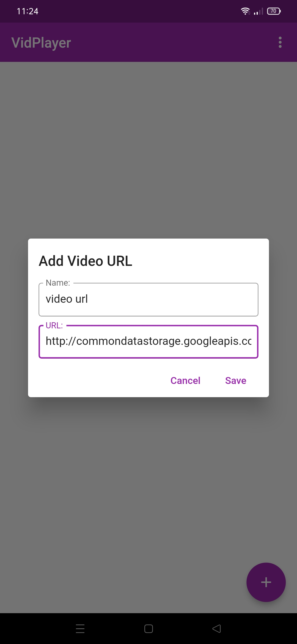Tap the 'URL:' floating label
Image resolution: width=297 pixels, height=644 pixels.
(x=54, y=325)
